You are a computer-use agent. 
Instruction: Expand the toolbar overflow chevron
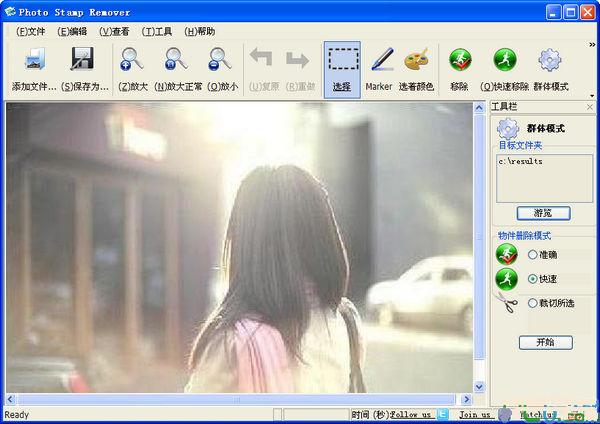[x=592, y=45]
